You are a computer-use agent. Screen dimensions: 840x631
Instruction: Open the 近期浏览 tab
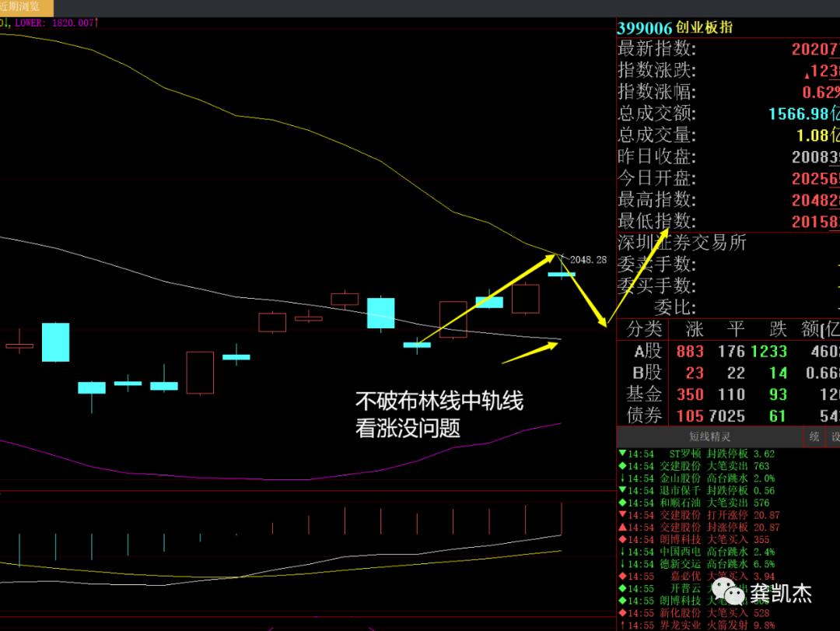click(26, 8)
